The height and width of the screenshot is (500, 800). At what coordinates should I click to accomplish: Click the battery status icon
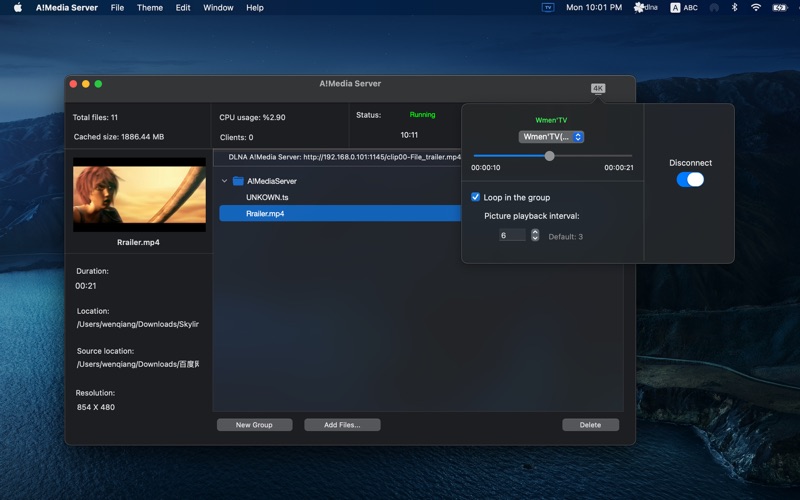point(779,7)
